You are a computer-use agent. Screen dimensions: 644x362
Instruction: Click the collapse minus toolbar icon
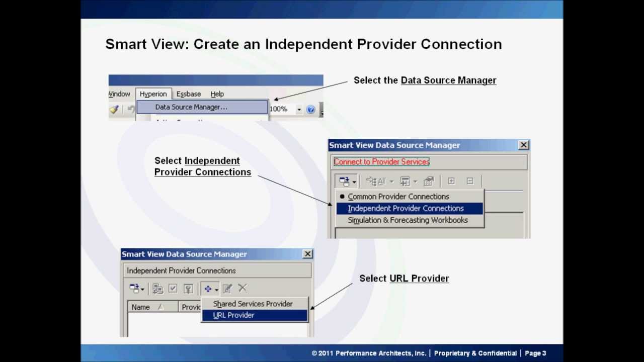pos(470,181)
